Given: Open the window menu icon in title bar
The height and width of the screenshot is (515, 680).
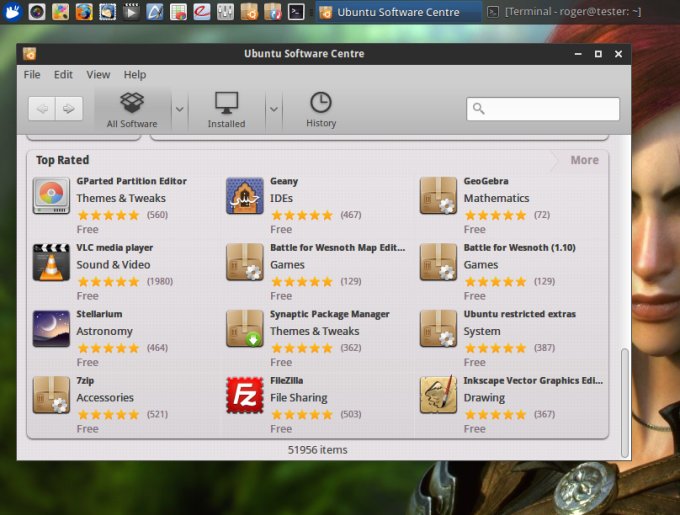Looking at the screenshot, I should (29, 54).
